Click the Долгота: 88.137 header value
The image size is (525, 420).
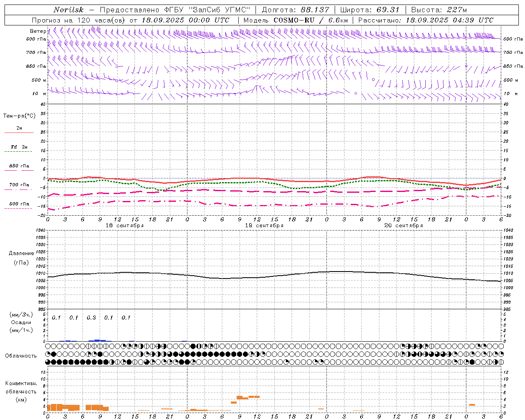295,10
